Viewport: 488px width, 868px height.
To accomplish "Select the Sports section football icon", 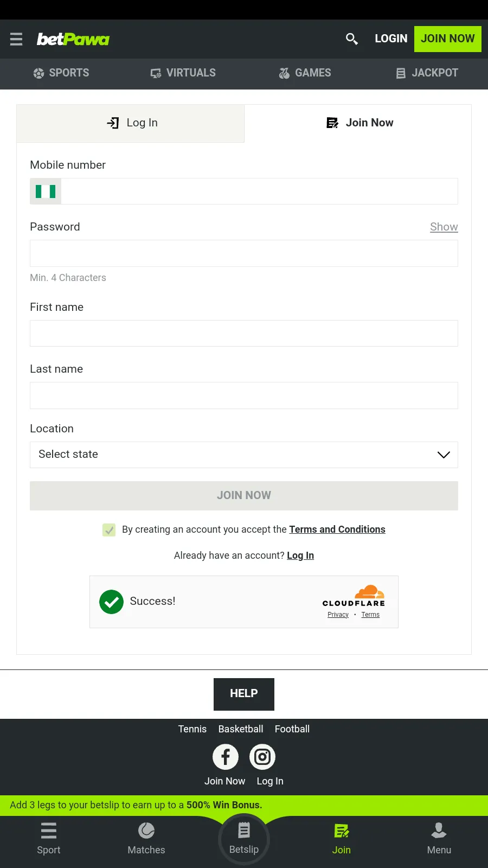I will (38, 73).
